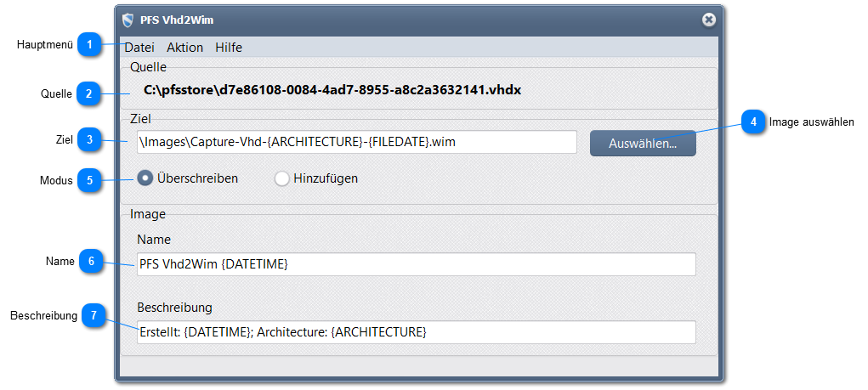Click callout badge number 5 beside Modus
The width and height of the screenshot is (868, 390).
pos(89,180)
